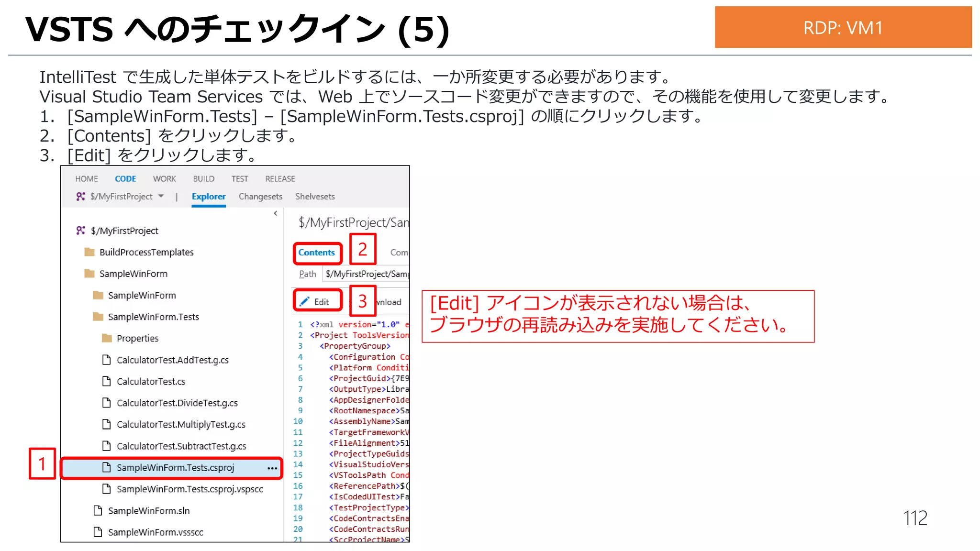Open SampleWinForm.Tests.csproj.vspscc file

189,489
